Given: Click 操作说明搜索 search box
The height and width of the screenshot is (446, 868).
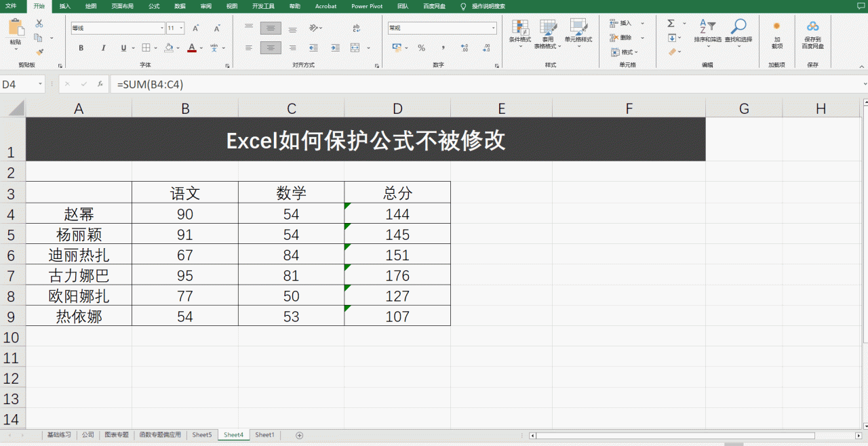Looking at the screenshot, I should click(488, 6).
